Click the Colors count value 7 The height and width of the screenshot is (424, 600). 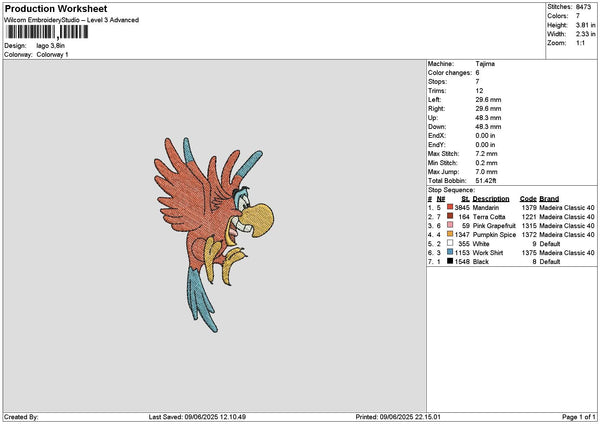pos(578,16)
